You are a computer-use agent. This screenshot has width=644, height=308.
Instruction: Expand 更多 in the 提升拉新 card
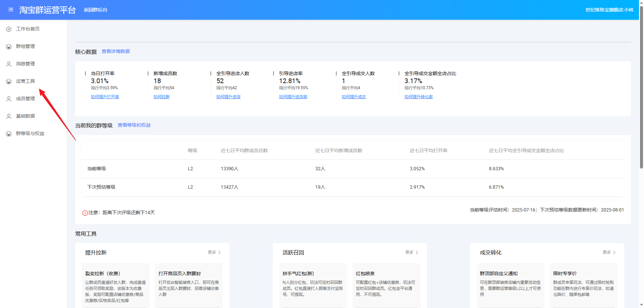[x=214, y=252]
